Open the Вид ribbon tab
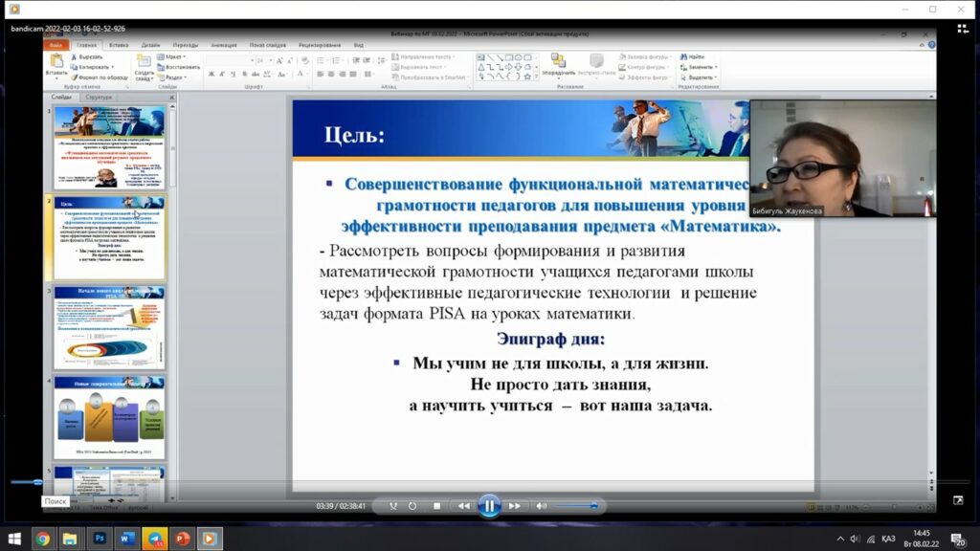 (x=358, y=45)
